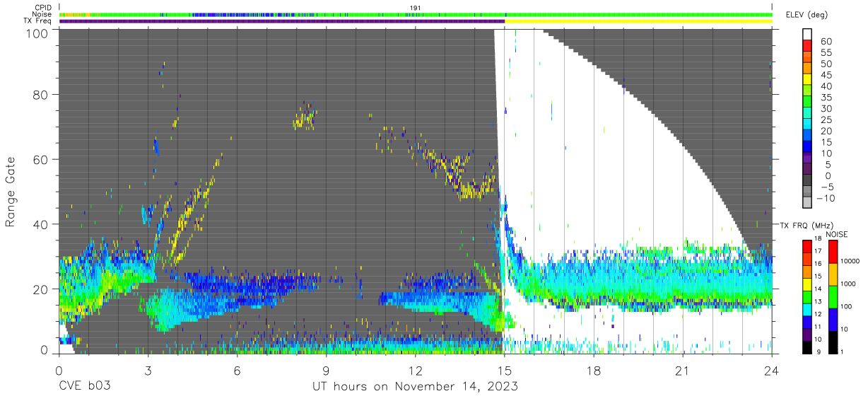Click the 'ELEV (deg)' legend title

[x=807, y=15]
